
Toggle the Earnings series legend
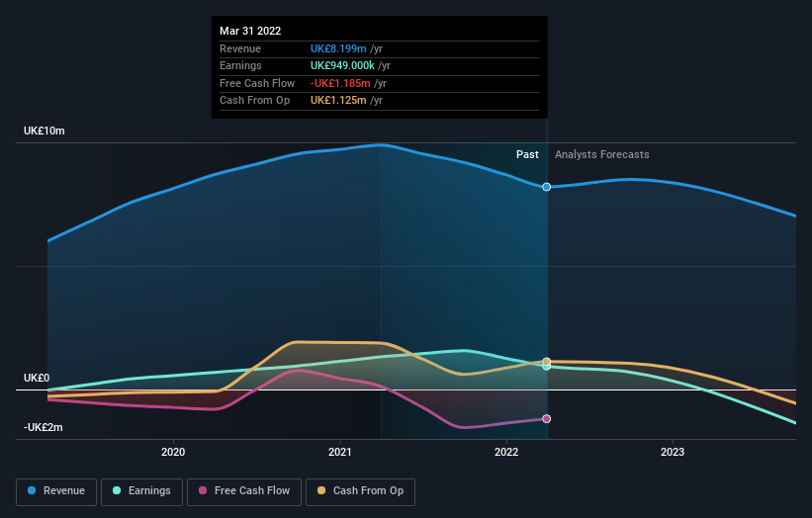coord(141,491)
